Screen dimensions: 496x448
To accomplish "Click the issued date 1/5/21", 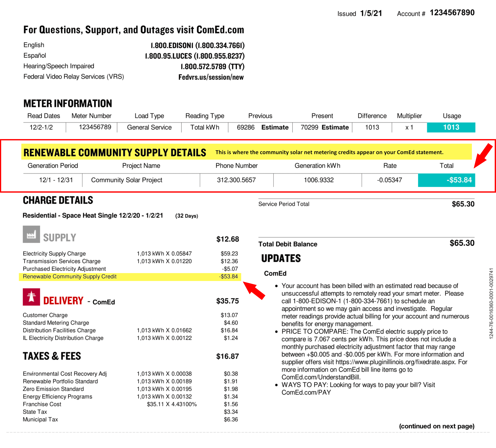I will click(x=371, y=13).
